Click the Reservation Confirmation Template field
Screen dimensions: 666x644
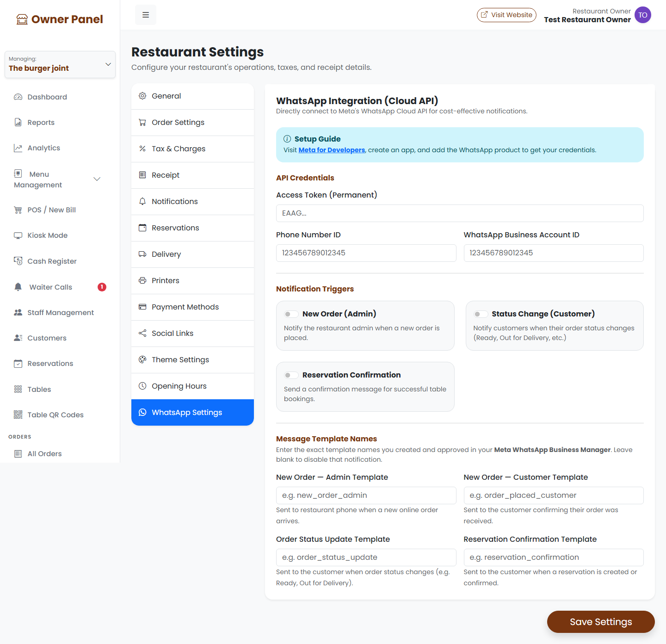pos(554,557)
